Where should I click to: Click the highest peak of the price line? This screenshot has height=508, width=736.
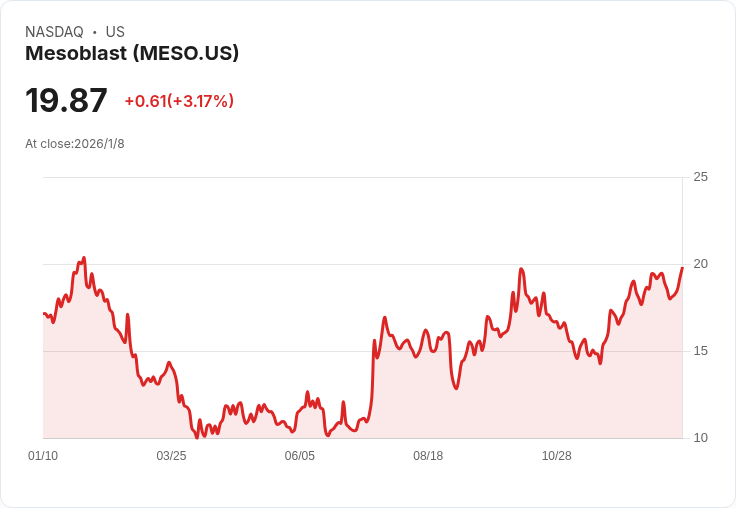pyautogui.click(x=84, y=258)
